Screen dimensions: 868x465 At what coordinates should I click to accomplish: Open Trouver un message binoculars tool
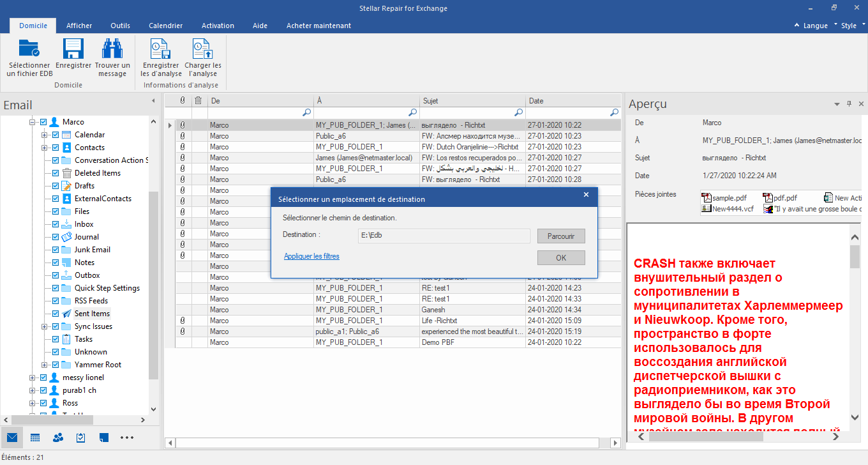click(112, 49)
